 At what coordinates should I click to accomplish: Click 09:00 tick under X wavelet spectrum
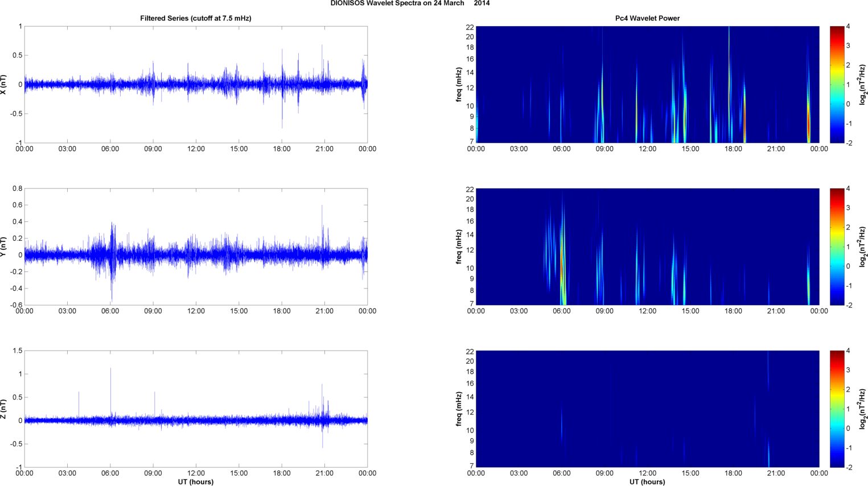pyautogui.click(x=604, y=149)
